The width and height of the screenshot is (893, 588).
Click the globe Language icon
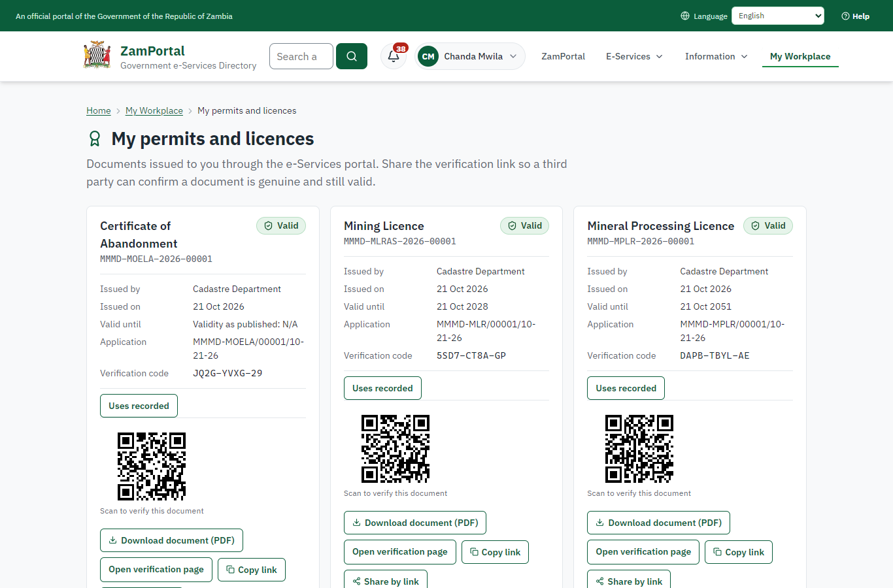point(685,16)
